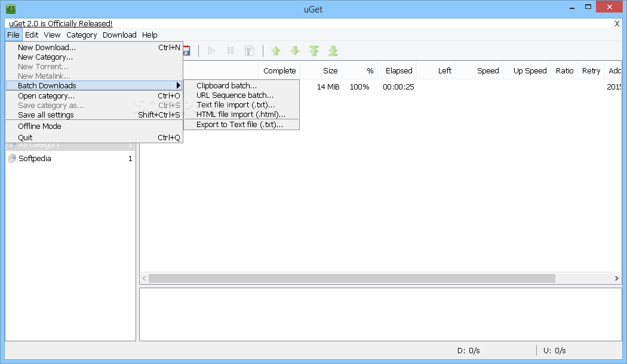Choose HTML file import (.html)...

241,115
